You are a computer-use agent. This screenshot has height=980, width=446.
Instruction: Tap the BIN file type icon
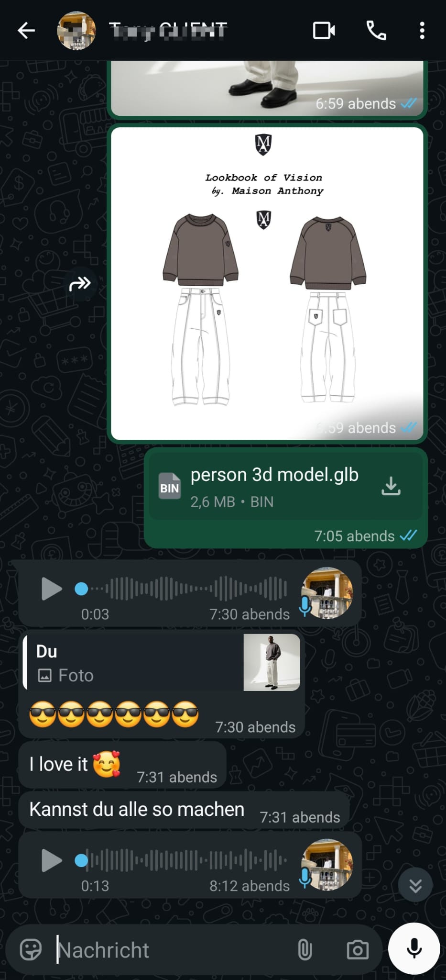[x=170, y=486]
